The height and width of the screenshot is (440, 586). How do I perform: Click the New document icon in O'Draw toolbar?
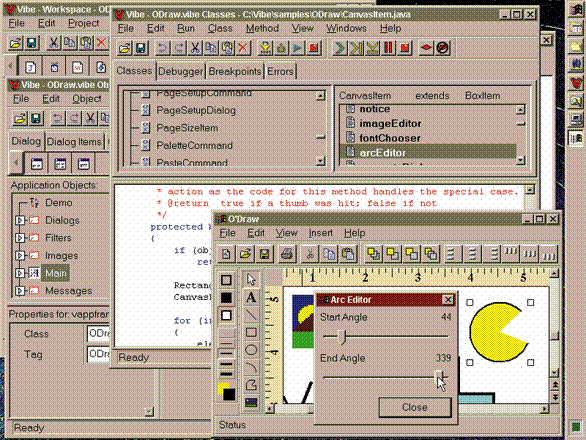[x=226, y=254]
